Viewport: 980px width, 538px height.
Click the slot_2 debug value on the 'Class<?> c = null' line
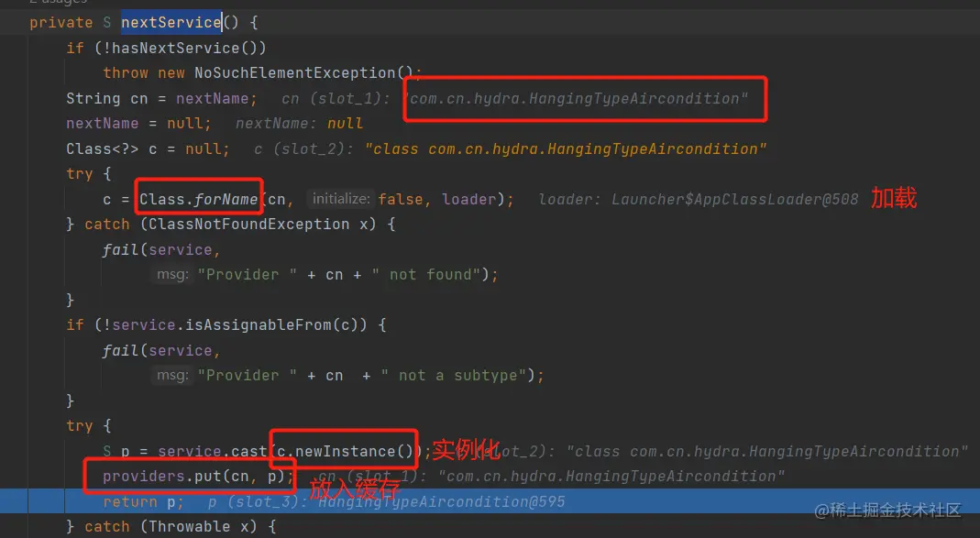(x=566, y=148)
